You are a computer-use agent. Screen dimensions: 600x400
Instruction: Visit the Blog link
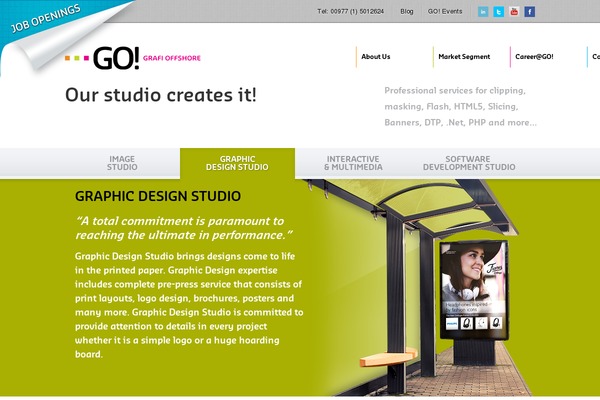pos(407,11)
